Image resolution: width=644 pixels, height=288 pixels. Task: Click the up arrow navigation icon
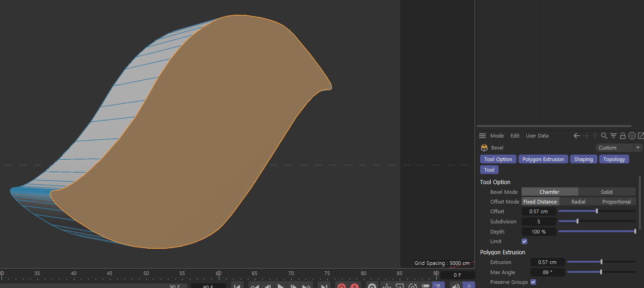coord(595,136)
